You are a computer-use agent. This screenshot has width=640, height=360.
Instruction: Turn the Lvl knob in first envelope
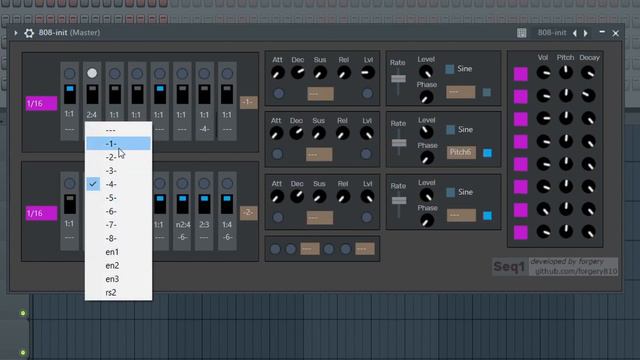point(368,73)
